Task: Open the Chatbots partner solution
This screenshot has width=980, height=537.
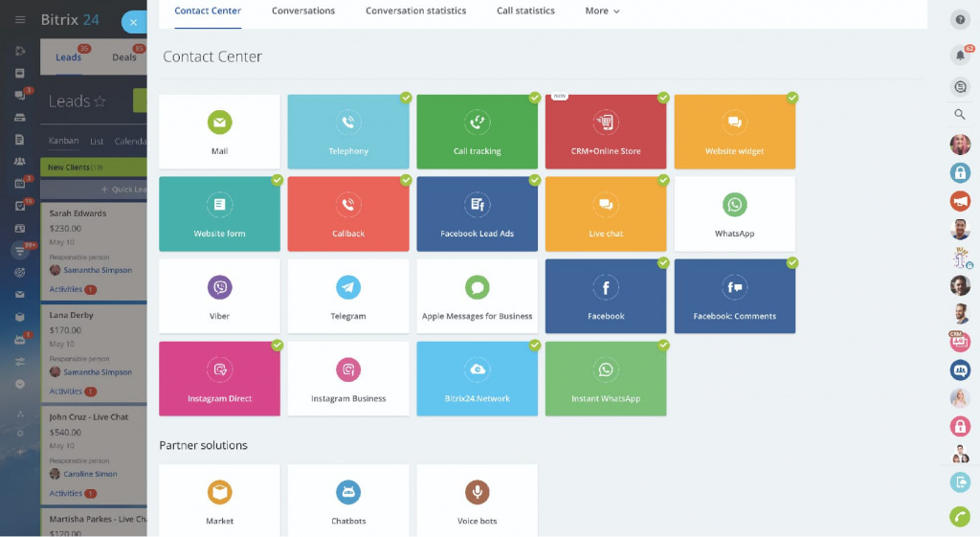Action: 348,502
